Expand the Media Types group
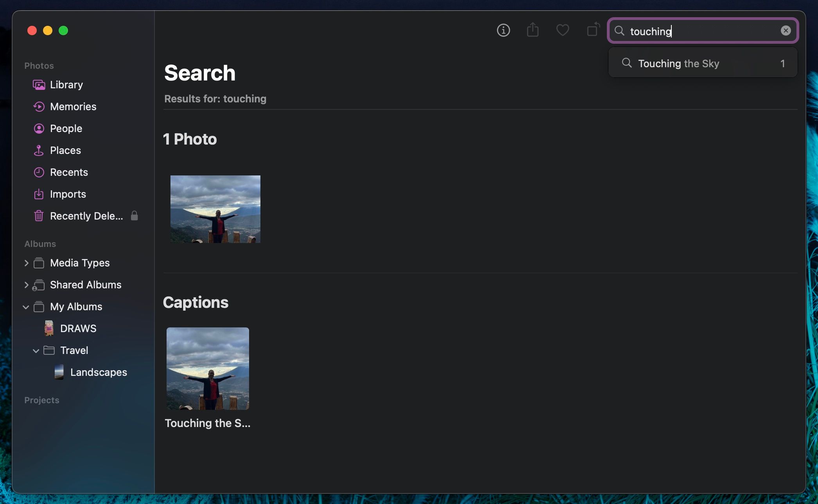Screen dimensions: 818x504 (26, 263)
